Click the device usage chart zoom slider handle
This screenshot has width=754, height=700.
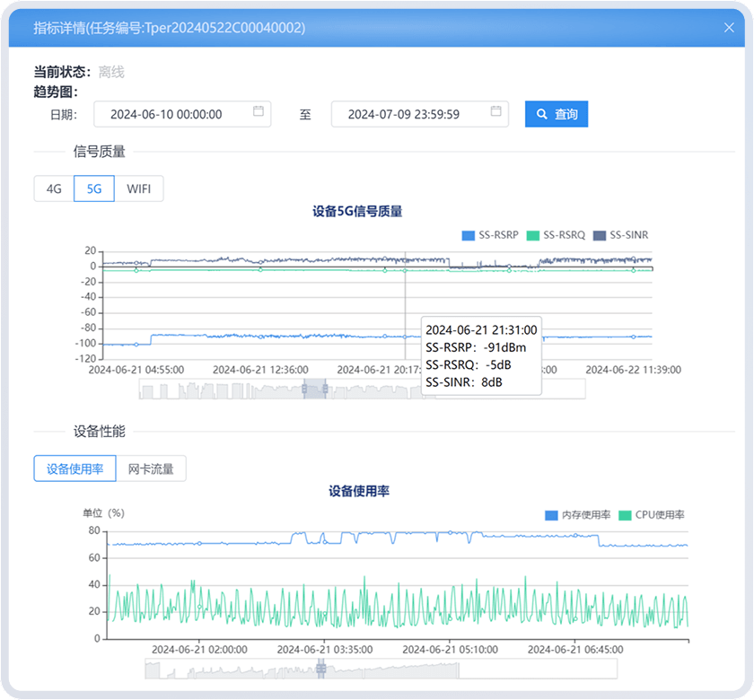tap(320, 669)
